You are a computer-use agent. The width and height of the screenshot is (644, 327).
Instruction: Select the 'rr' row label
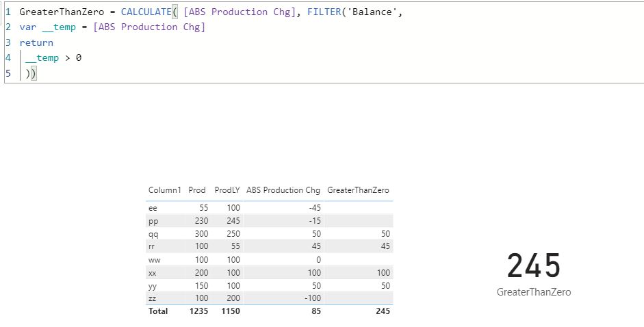click(151, 246)
